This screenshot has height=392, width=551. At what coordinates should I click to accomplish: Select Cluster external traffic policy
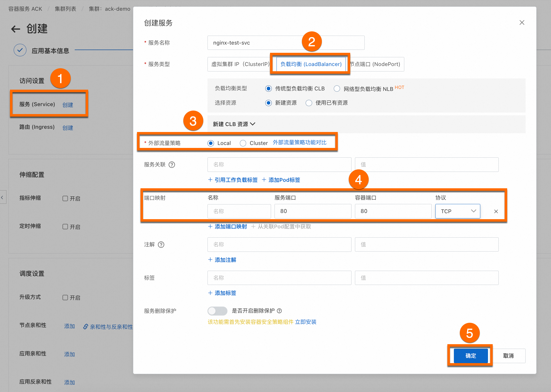243,143
